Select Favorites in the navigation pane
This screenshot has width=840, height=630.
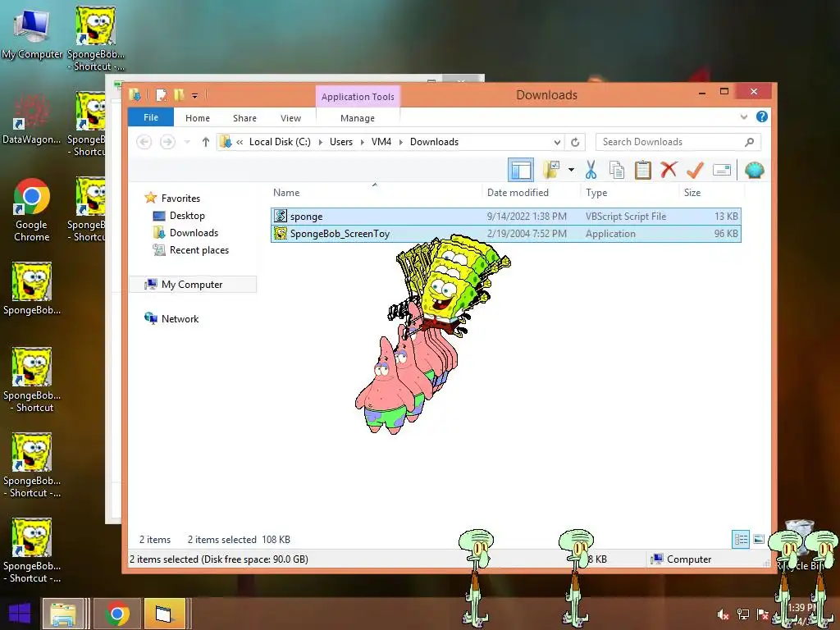180,199
